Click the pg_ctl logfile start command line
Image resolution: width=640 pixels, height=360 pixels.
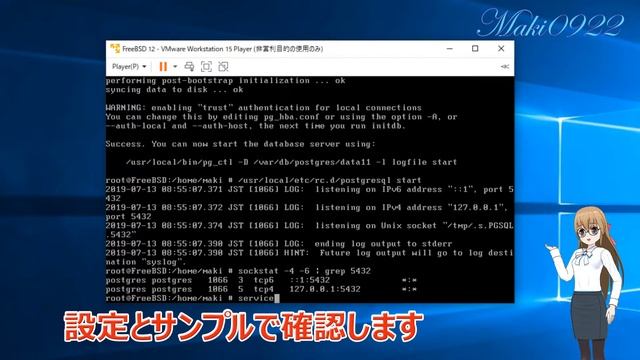291,162
